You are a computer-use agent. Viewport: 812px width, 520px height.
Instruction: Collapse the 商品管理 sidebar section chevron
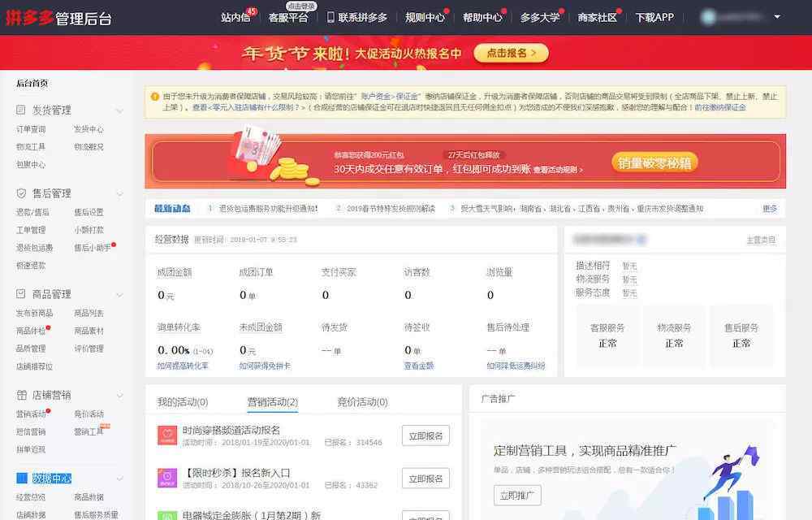click(119, 295)
